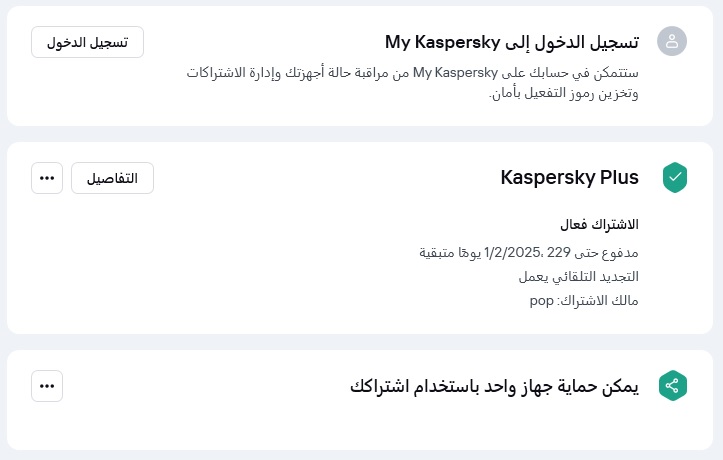The width and height of the screenshot is (723, 460).
Task: Open subscription التفاصيل details
Action: 112,178
